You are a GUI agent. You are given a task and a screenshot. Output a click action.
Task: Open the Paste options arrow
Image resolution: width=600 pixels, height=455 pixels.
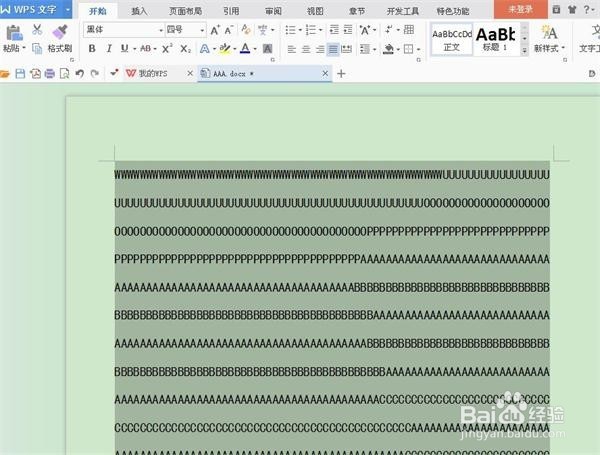[x=24, y=48]
